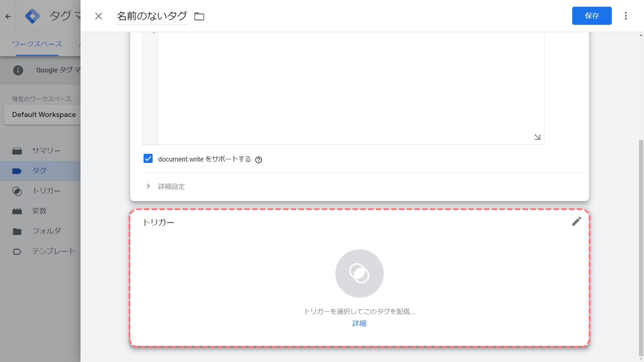Click the フォルダ folder icon in sidebar
Viewport: 644px width, 362px height.
pos(17,231)
